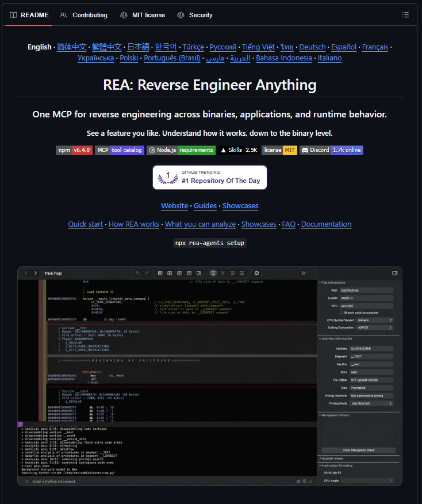Click the forward arrow in Hopper toolbar
Screen dimensions: 422x504
coord(36,273)
